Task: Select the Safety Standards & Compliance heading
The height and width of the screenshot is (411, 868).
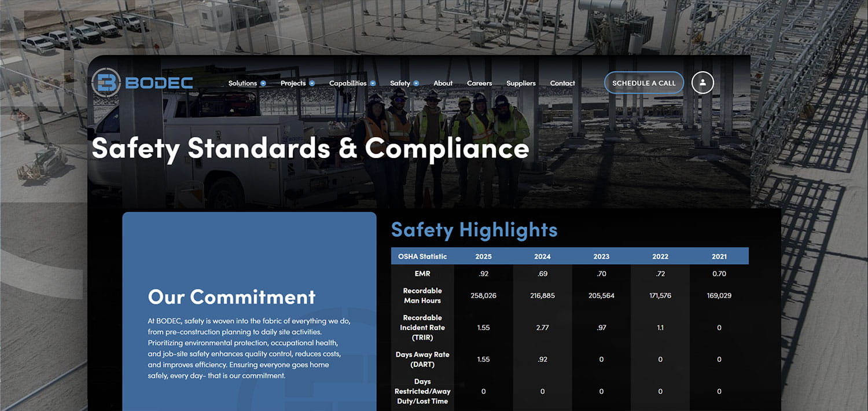Action: coord(310,148)
